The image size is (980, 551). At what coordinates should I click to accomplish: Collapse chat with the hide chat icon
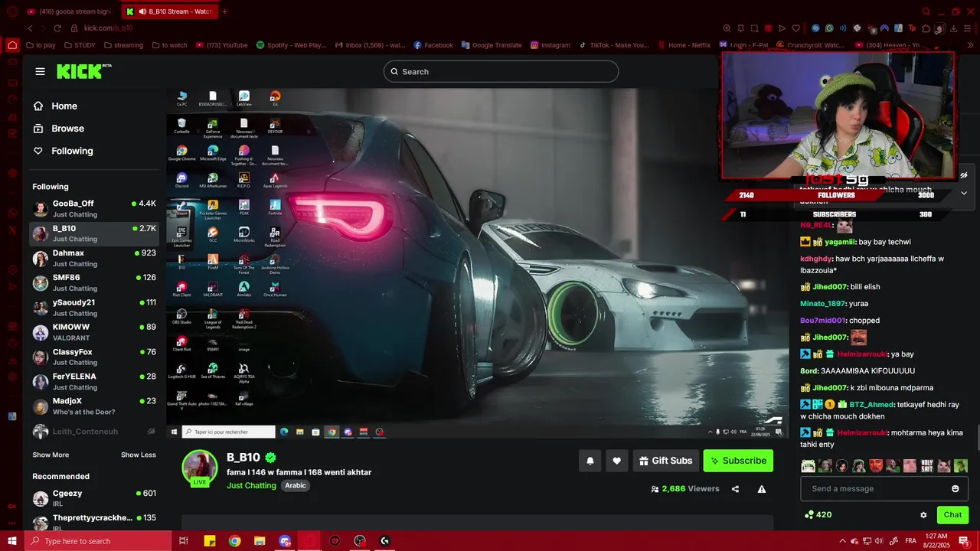(963, 175)
